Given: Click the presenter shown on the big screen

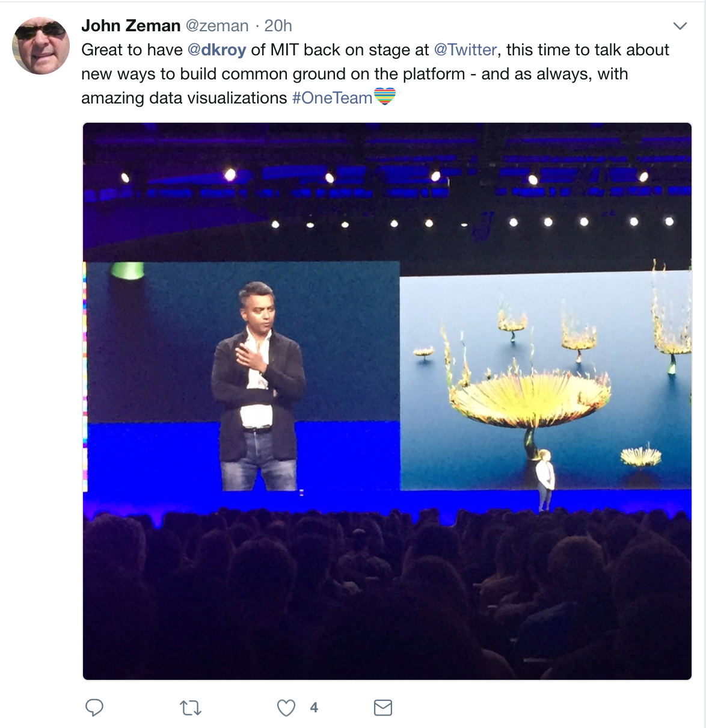Looking at the screenshot, I should click(259, 386).
